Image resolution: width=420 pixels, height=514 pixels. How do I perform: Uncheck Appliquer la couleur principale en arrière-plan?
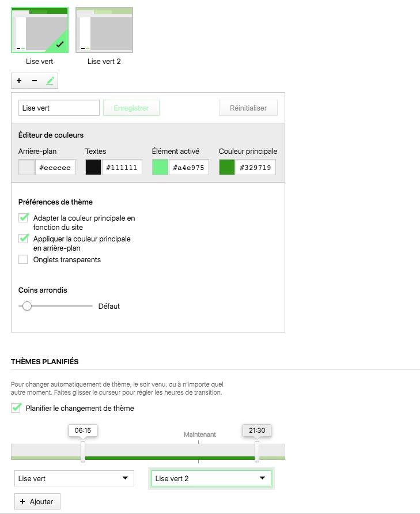[24, 239]
